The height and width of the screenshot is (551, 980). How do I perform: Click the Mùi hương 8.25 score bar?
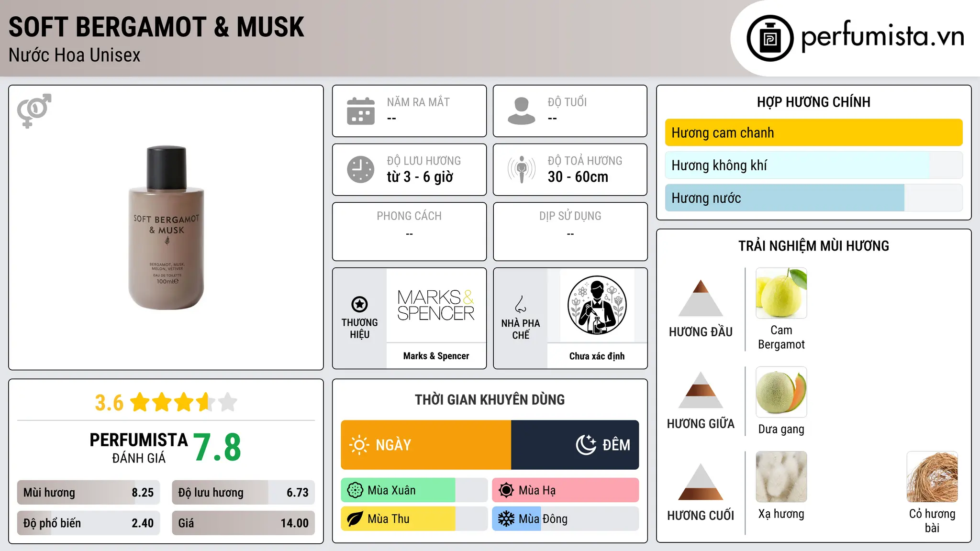point(89,493)
